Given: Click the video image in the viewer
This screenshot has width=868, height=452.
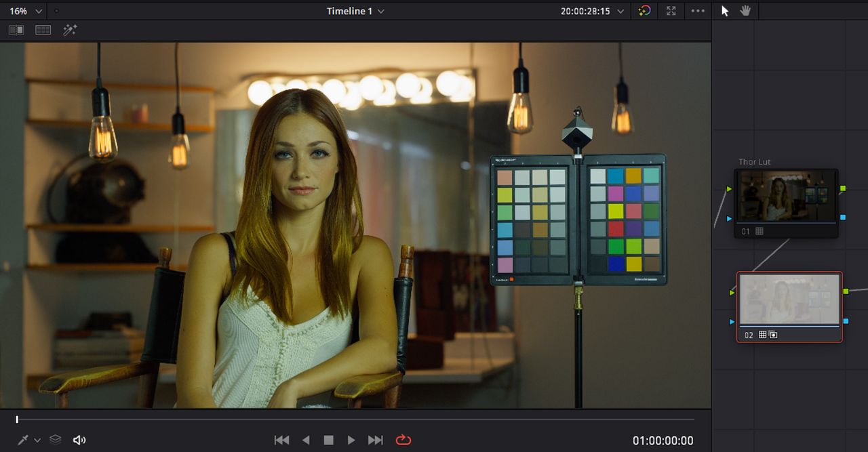Looking at the screenshot, I should coord(355,226).
